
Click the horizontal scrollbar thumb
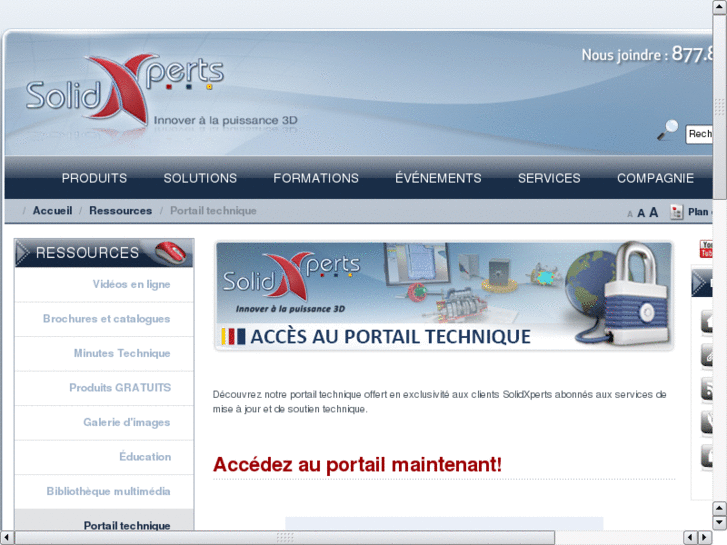point(285,537)
